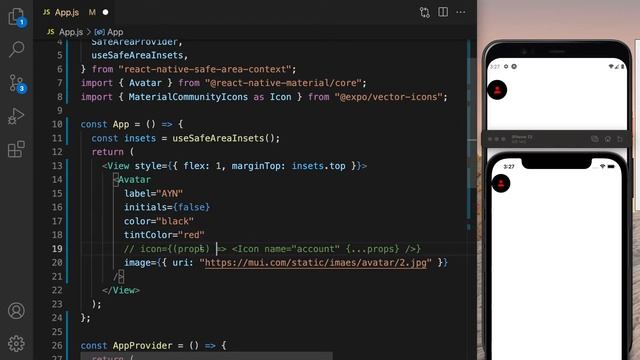Click the Open Changes icon in editor toolbar
This screenshot has height=360, width=640.
pos(424,12)
